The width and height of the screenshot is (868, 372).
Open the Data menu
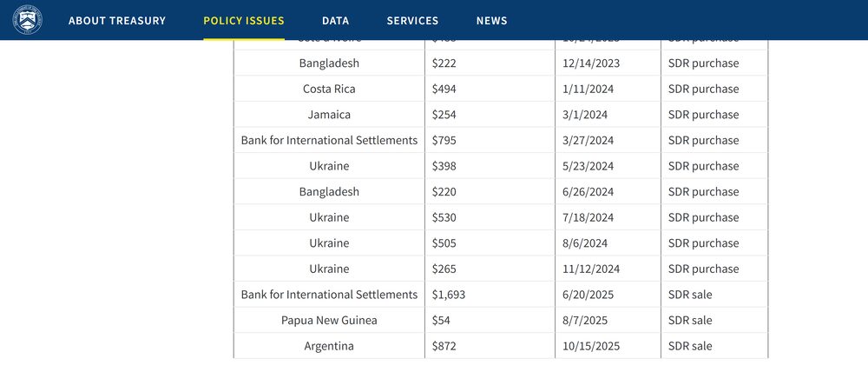pos(336,21)
